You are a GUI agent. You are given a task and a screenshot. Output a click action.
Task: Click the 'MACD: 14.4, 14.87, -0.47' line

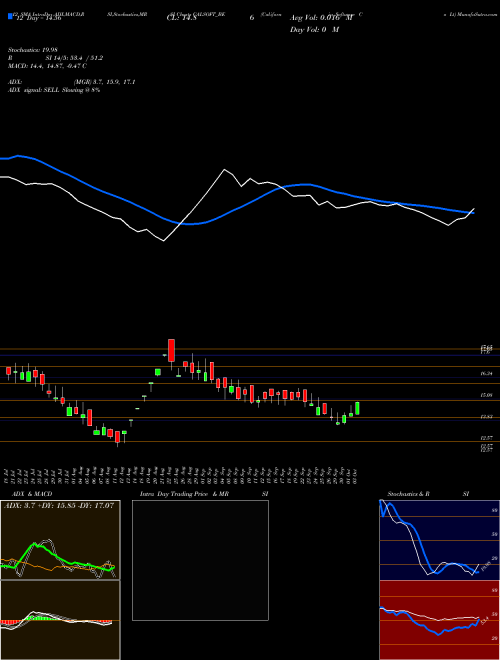tap(47, 66)
